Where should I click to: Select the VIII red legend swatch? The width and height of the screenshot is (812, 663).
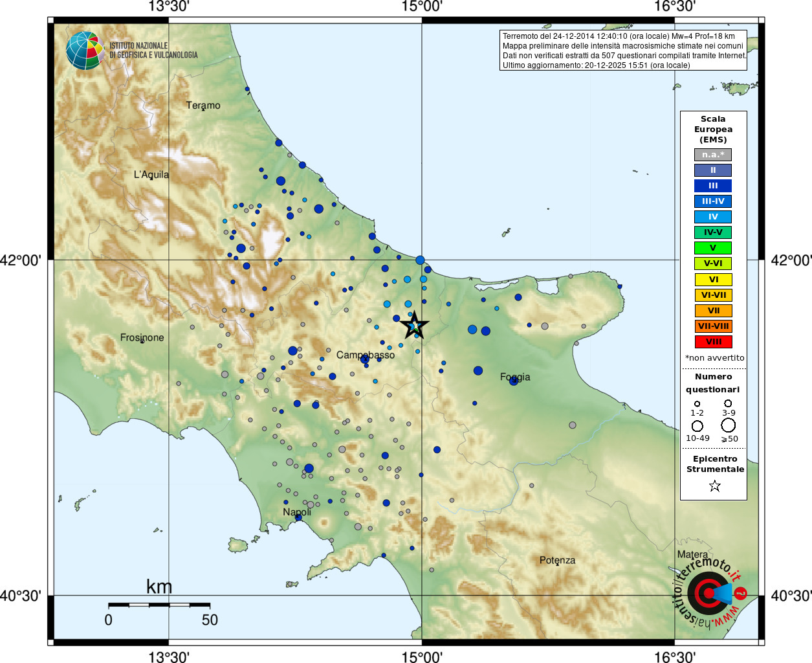pyautogui.click(x=713, y=342)
